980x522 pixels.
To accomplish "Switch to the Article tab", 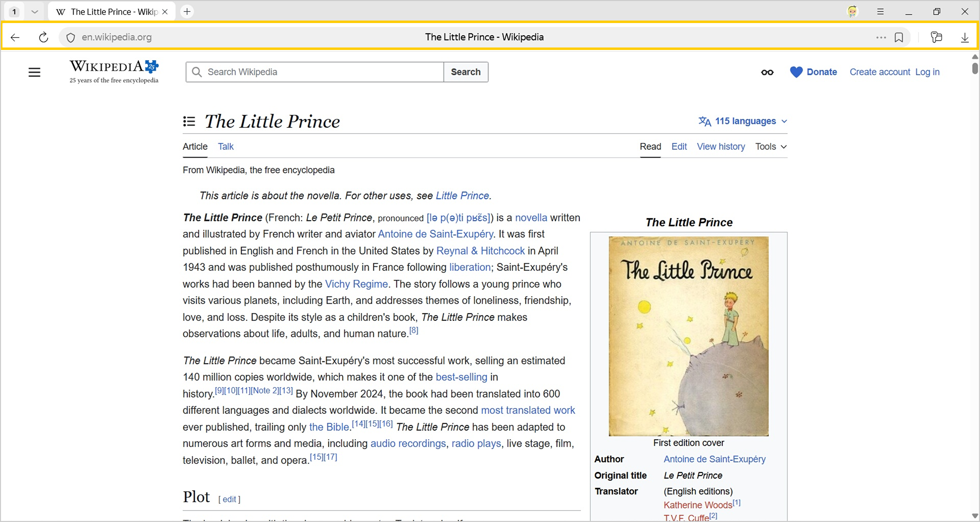I will click(x=195, y=146).
